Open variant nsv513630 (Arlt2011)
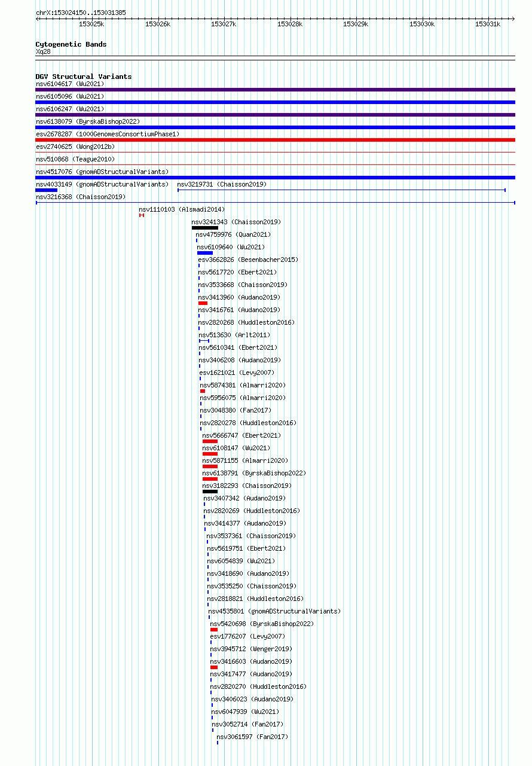532x766 pixels. pos(235,335)
